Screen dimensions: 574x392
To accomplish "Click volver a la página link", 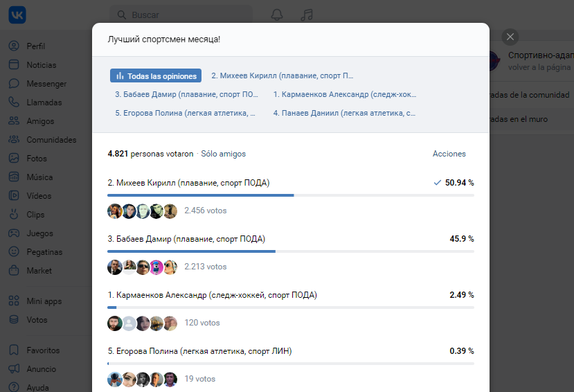I will (539, 67).
